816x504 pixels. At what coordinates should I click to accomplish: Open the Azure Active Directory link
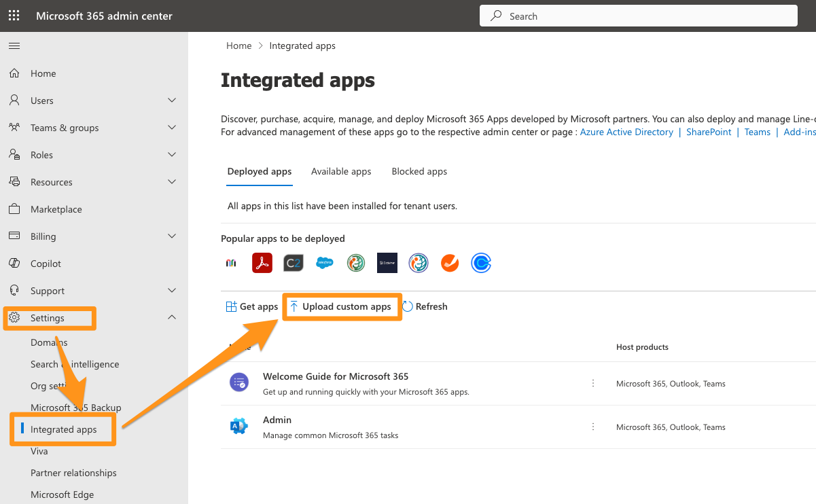point(626,132)
